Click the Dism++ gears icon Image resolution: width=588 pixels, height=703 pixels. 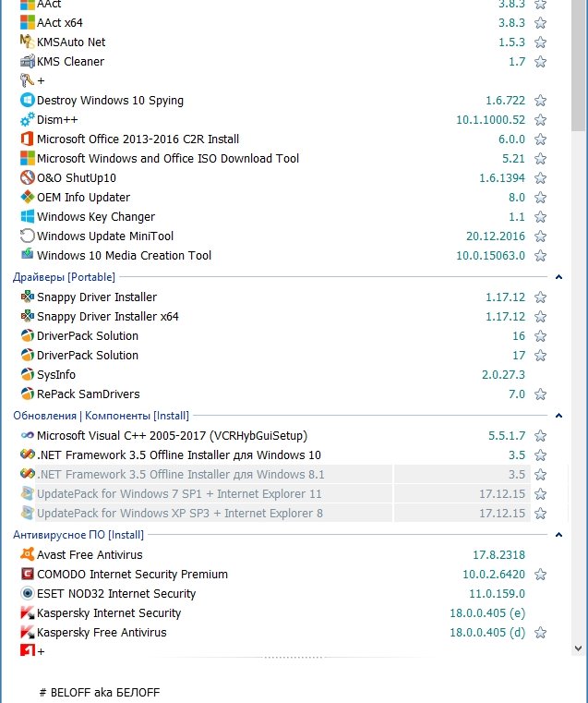pos(28,119)
